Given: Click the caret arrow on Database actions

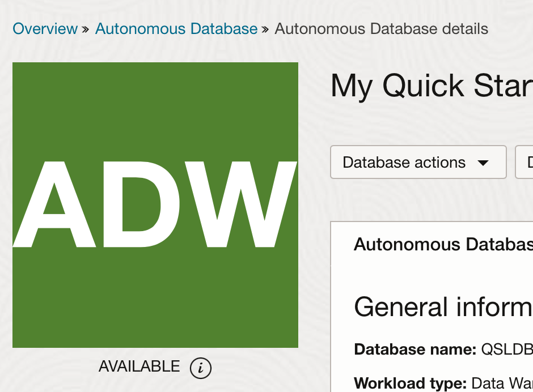Looking at the screenshot, I should click(483, 163).
